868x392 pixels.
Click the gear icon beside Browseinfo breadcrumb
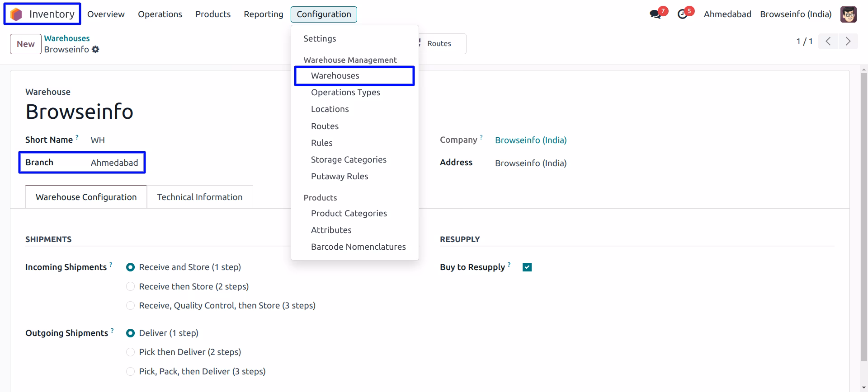(95, 49)
